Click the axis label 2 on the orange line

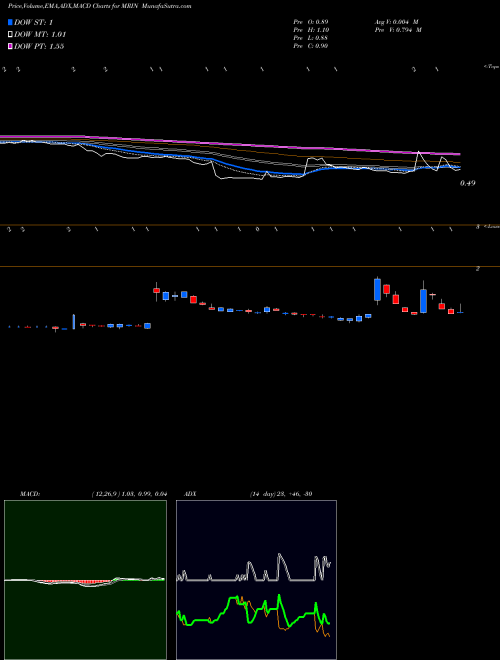(478, 269)
